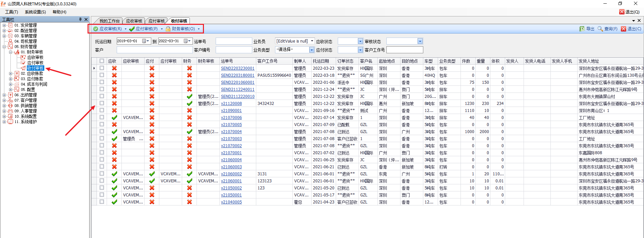The width and height of the screenshot is (644, 238).
Task: Click into the 运单号 search field
Action: (x=233, y=41)
